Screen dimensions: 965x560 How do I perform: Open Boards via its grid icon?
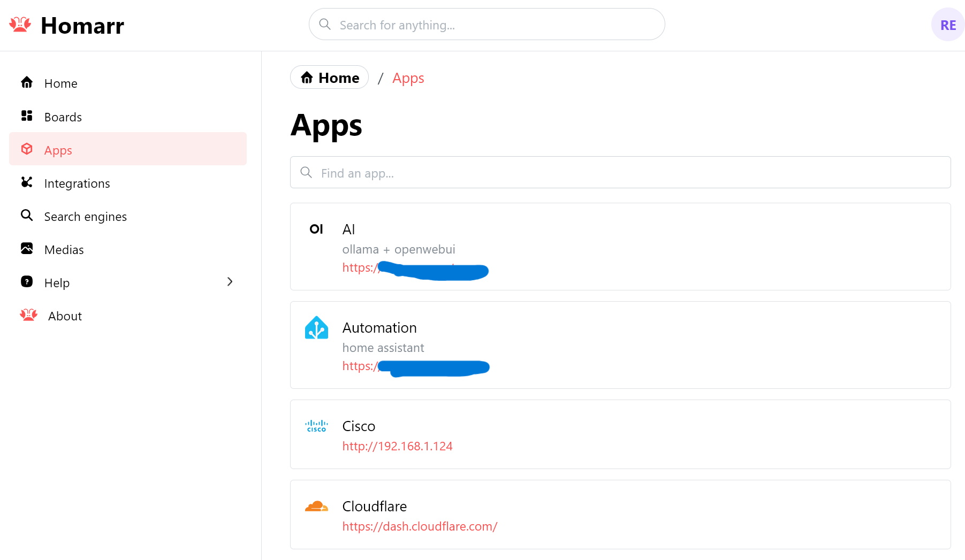click(27, 116)
